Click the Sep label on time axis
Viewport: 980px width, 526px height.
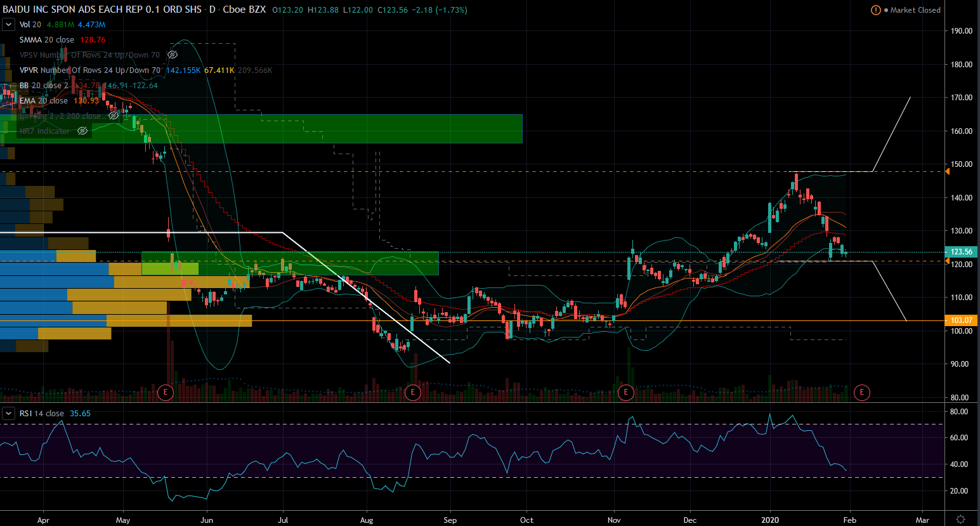pos(450,520)
